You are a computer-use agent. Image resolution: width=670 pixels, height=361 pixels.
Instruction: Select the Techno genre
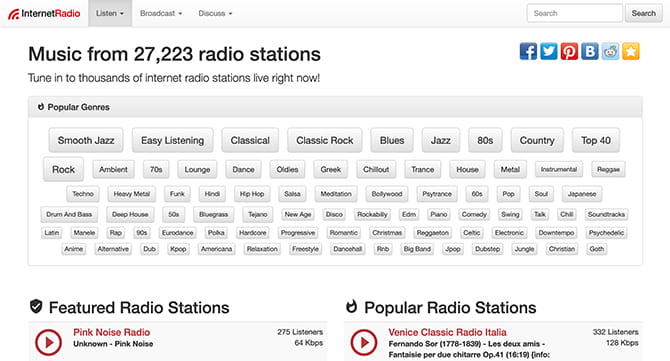pos(83,194)
